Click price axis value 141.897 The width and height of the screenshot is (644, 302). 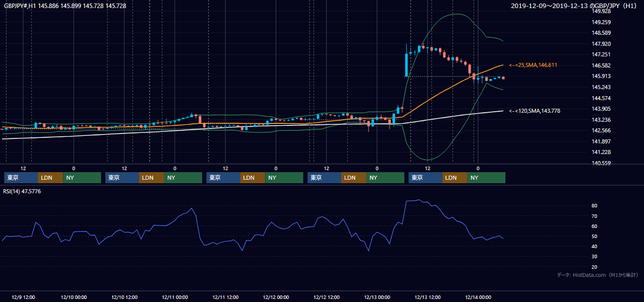(601, 141)
